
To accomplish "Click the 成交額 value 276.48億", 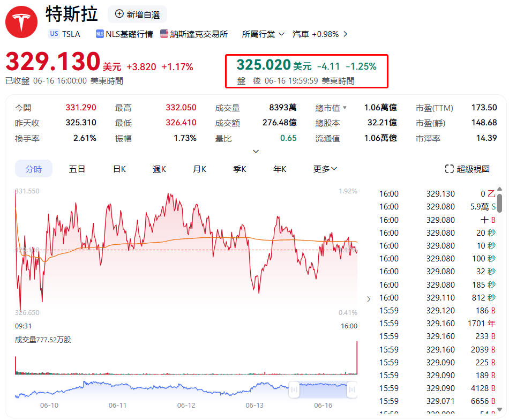I will [x=280, y=123].
